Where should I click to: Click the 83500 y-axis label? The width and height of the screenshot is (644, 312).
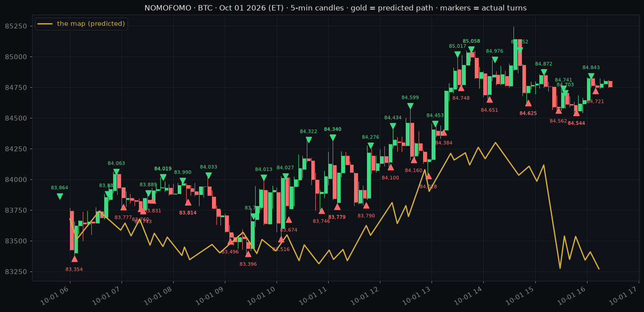pyautogui.click(x=16, y=241)
